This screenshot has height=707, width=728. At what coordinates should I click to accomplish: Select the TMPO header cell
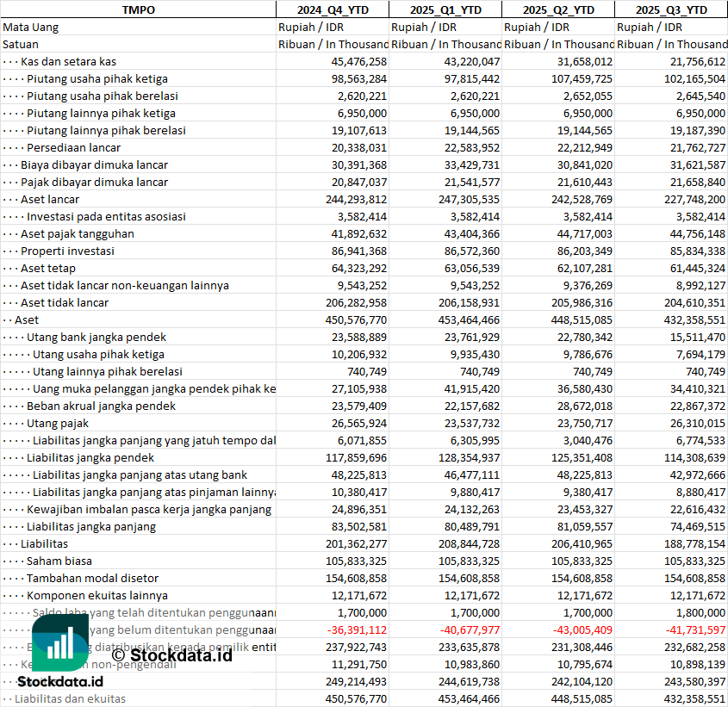tap(139, 9)
